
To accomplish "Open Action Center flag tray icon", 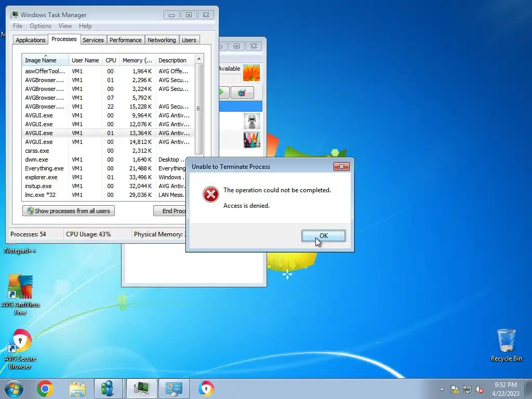I will (x=454, y=389).
